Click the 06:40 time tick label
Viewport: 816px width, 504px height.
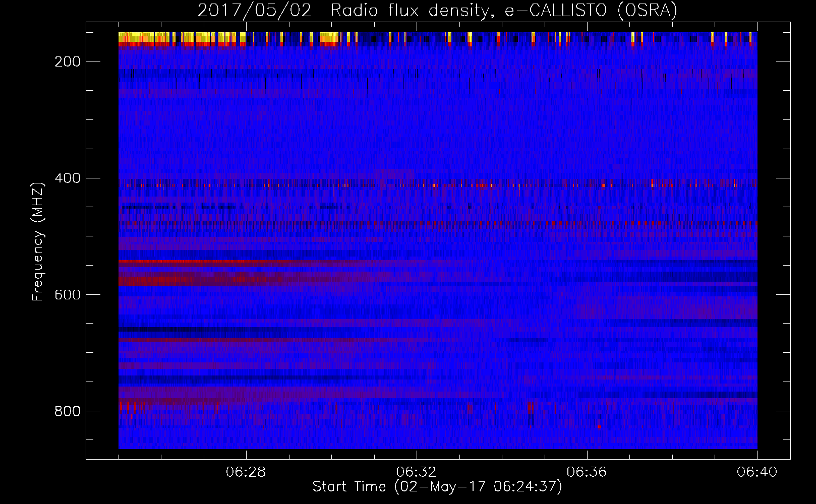[x=757, y=472]
